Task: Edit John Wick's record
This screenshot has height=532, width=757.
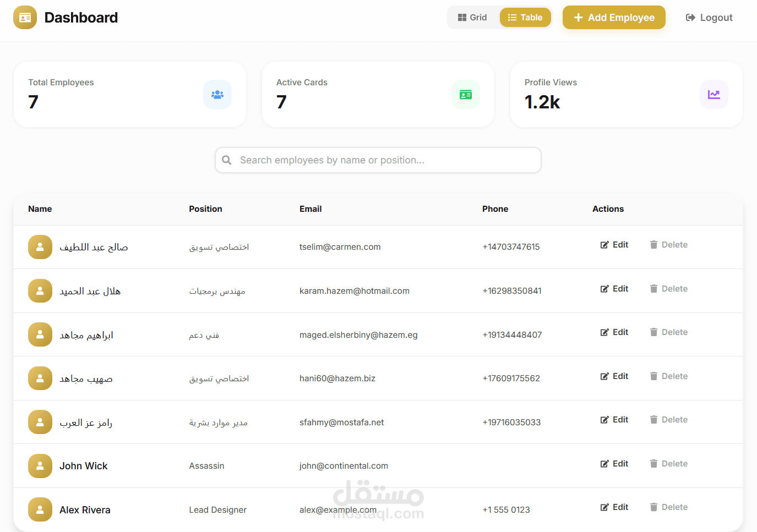Action: point(614,464)
